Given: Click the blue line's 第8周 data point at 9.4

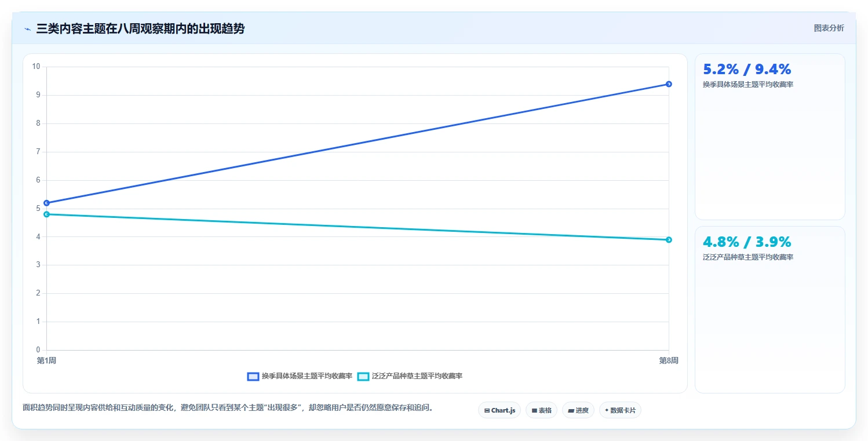Looking at the screenshot, I should click(669, 84).
